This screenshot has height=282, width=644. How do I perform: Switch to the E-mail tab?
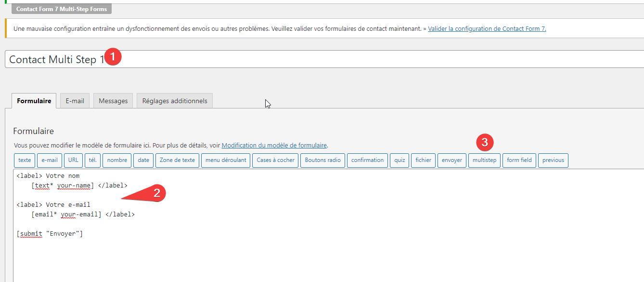coord(75,101)
